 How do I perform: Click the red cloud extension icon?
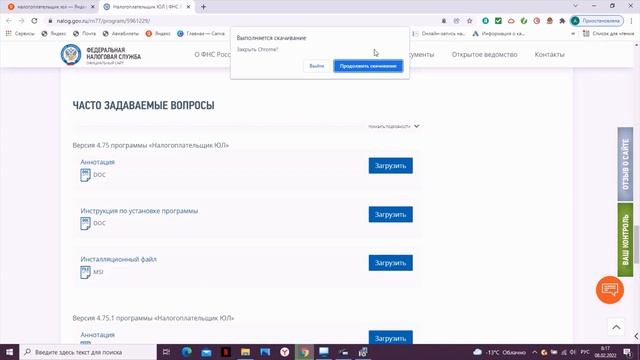(511, 21)
